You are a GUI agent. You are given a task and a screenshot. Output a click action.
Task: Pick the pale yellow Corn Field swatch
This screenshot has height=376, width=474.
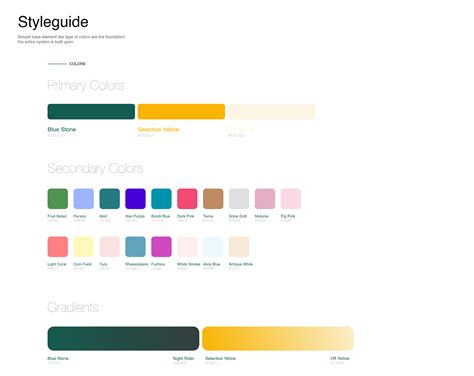[x=84, y=247]
